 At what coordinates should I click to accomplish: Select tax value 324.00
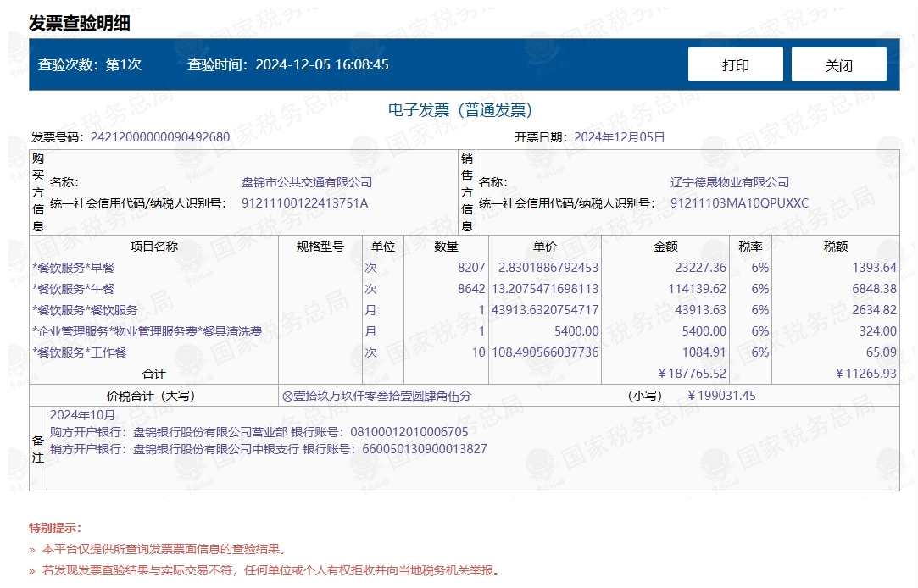pos(877,331)
